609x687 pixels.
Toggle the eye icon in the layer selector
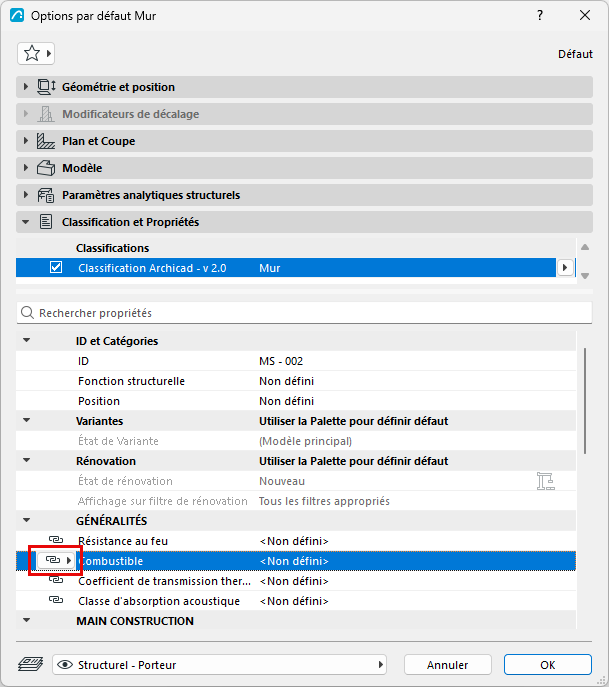65,665
